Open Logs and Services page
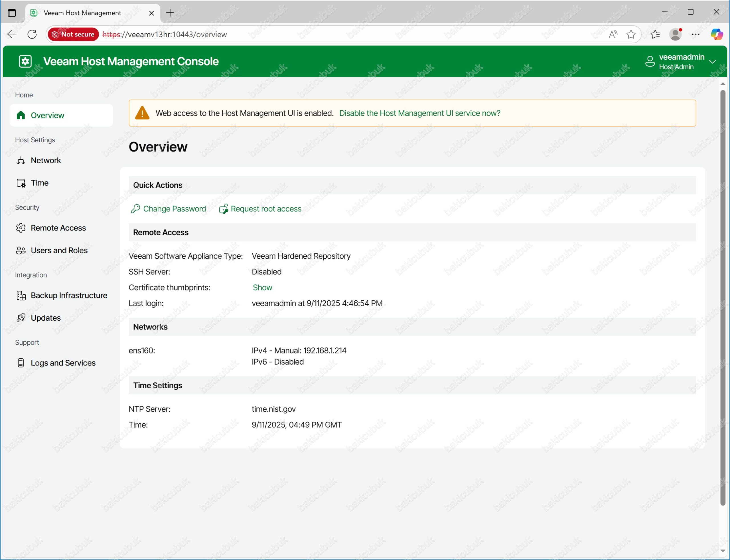This screenshot has height=560, width=730. pos(63,363)
